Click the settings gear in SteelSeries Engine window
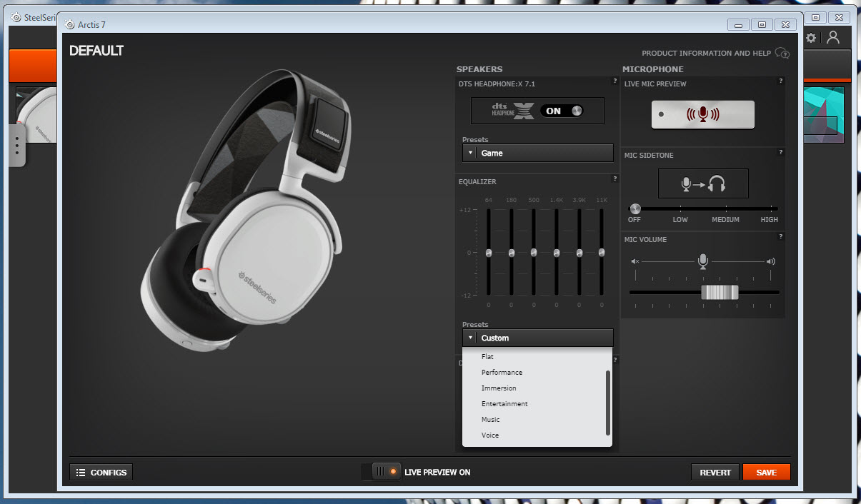The width and height of the screenshot is (861, 504). [x=811, y=38]
